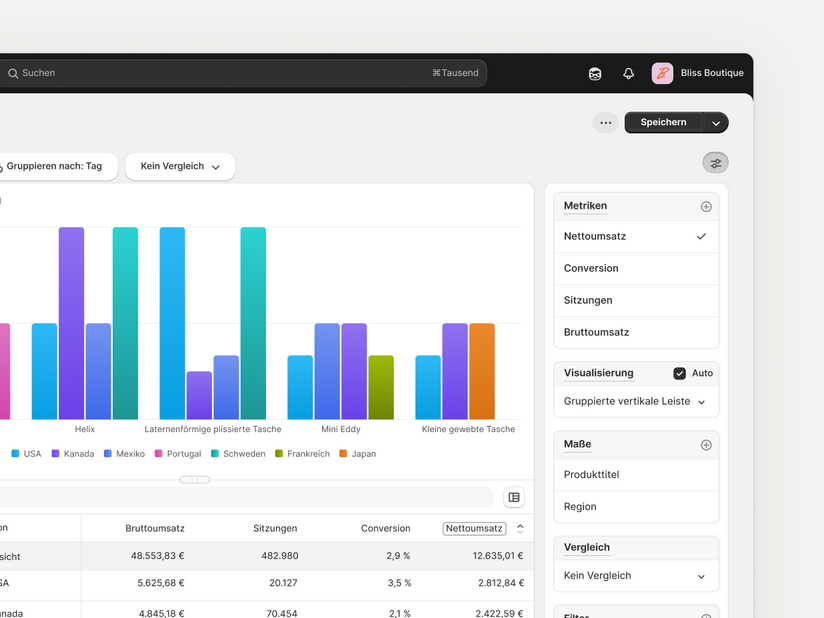Open Gruppierte vertikale Leiste dropdown
This screenshot has height=618, width=824.
point(636,401)
